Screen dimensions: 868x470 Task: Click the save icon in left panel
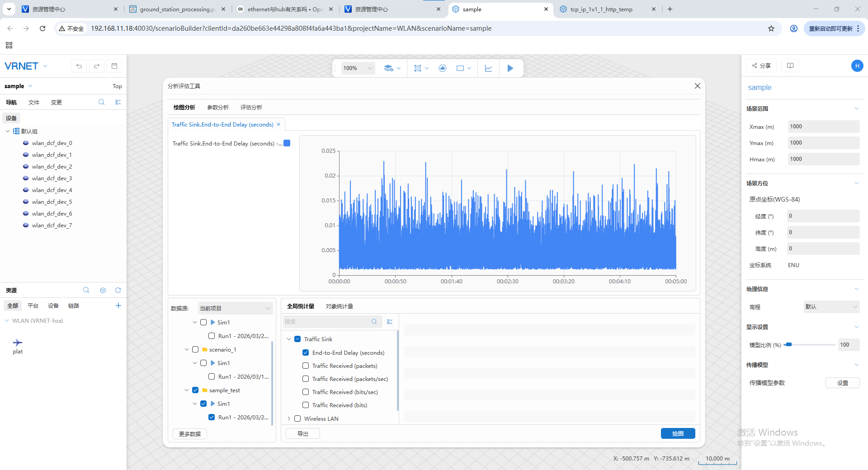click(x=114, y=66)
